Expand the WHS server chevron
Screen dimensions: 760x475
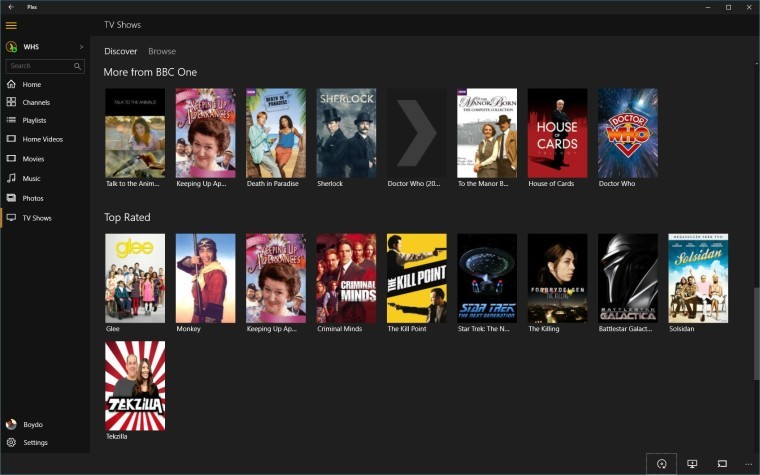pos(81,47)
